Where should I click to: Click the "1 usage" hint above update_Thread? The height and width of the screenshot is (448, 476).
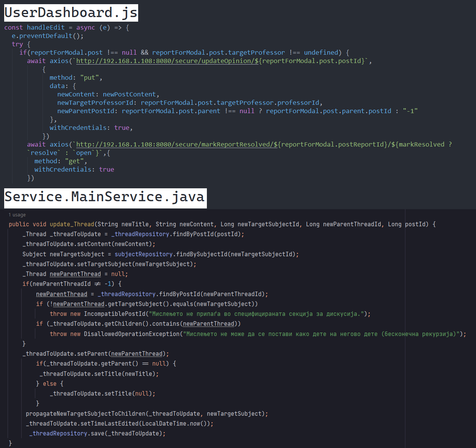point(17,215)
